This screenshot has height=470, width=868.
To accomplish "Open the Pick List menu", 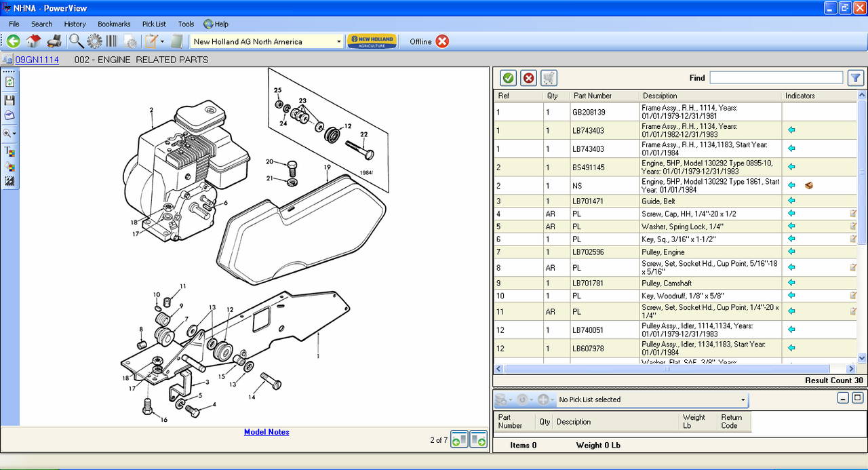I will [x=154, y=24].
